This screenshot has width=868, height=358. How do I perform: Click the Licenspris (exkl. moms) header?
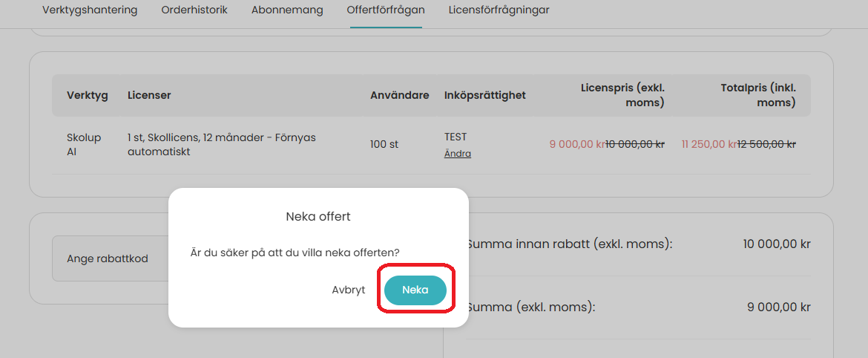pos(622,95)
